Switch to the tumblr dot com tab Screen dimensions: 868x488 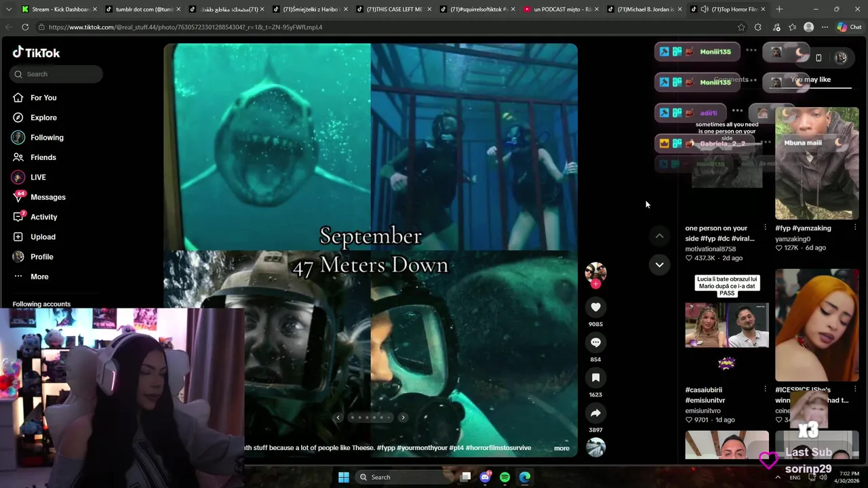click(x=142, y=9)
